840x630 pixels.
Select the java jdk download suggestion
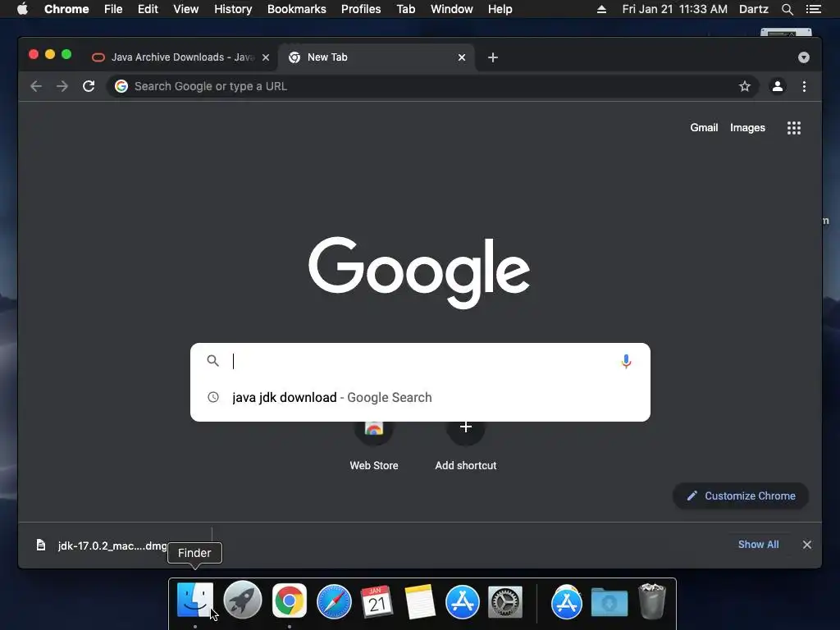[x=420, y=398]
